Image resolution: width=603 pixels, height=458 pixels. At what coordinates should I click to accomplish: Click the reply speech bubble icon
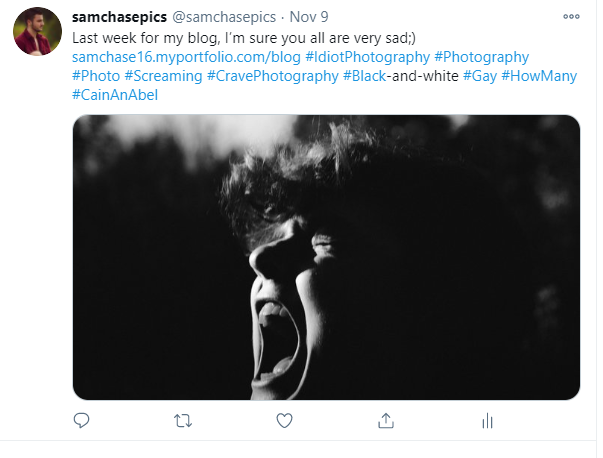tap(82, 420)
